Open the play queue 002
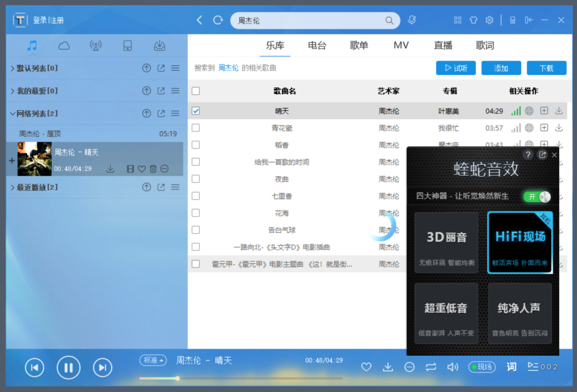The height and width of the screenshot is (392, 577). click(x=543, y=366)
